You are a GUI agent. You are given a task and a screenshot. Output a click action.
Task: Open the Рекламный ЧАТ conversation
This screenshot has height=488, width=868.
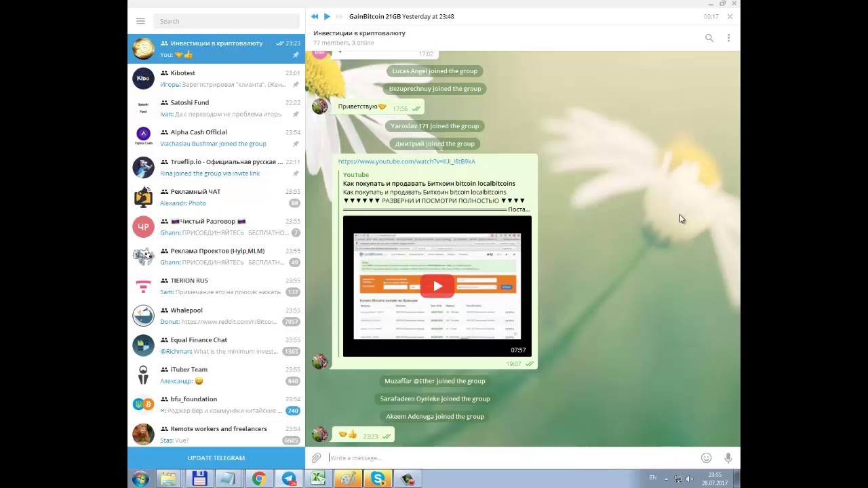[x=216, y=197]
